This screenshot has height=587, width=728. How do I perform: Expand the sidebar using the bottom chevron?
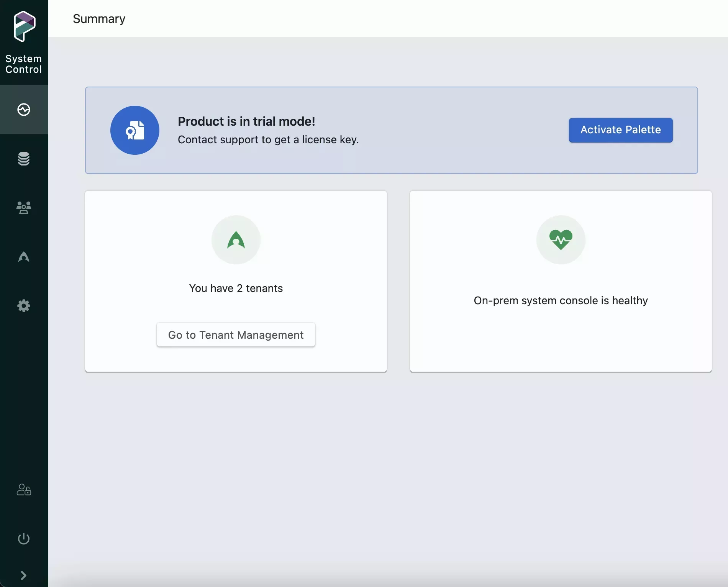click(x=23, y=576)
